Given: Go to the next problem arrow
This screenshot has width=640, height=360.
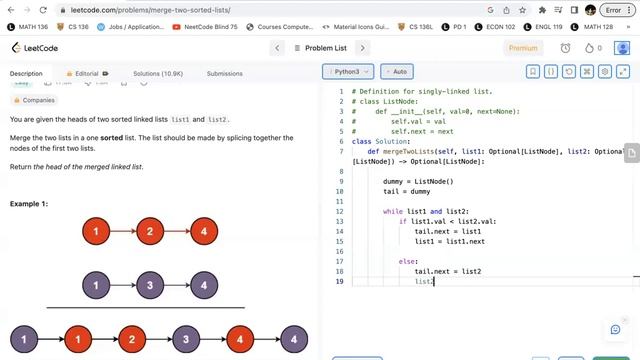Looking at the screenshot, I should tap(362, 48).
